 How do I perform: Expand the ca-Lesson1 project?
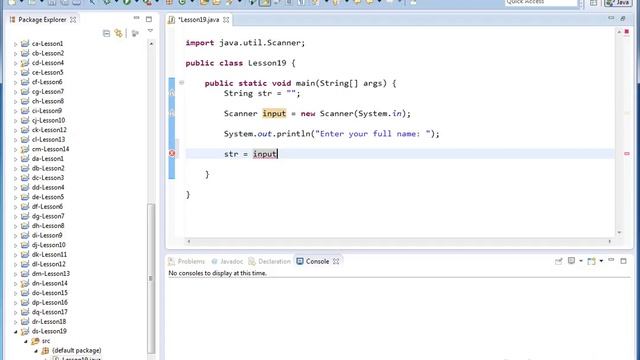click(16, 44)
